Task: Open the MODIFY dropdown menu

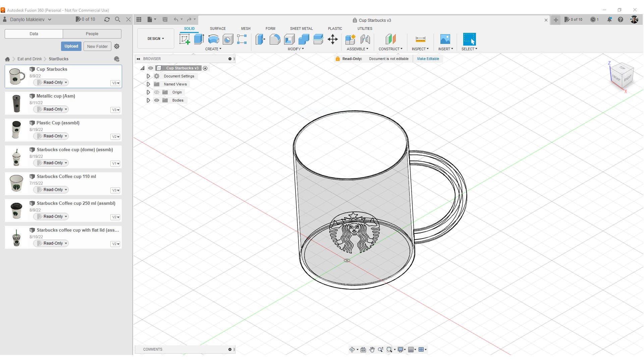Action: (x=296, y=49)
